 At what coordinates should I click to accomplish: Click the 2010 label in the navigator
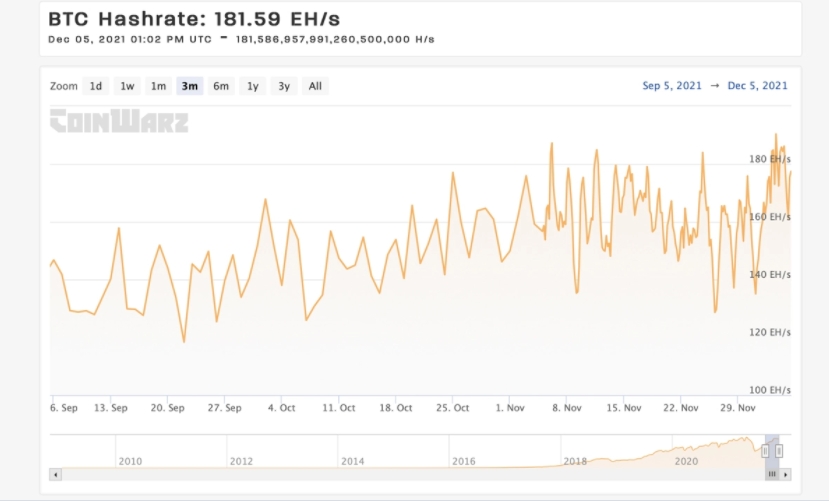pyautogui.click(x=130, y=461)
